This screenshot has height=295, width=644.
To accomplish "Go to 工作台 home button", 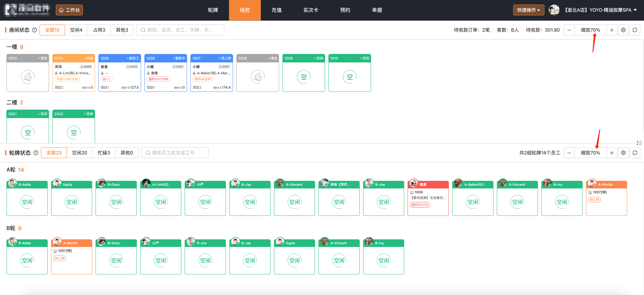I will point(69,10).
